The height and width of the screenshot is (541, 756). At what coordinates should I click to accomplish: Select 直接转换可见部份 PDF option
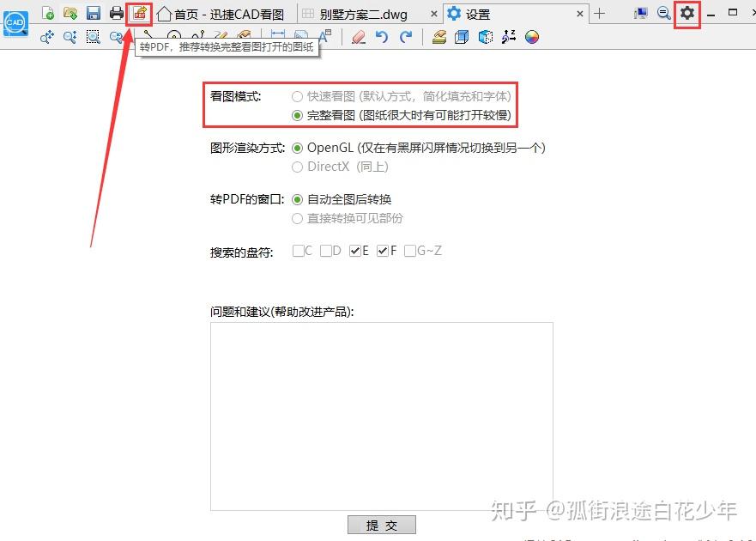pos(297,219)
